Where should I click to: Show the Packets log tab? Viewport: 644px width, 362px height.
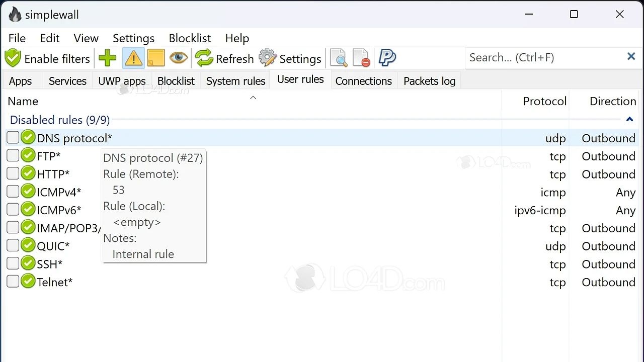(429, 81)
